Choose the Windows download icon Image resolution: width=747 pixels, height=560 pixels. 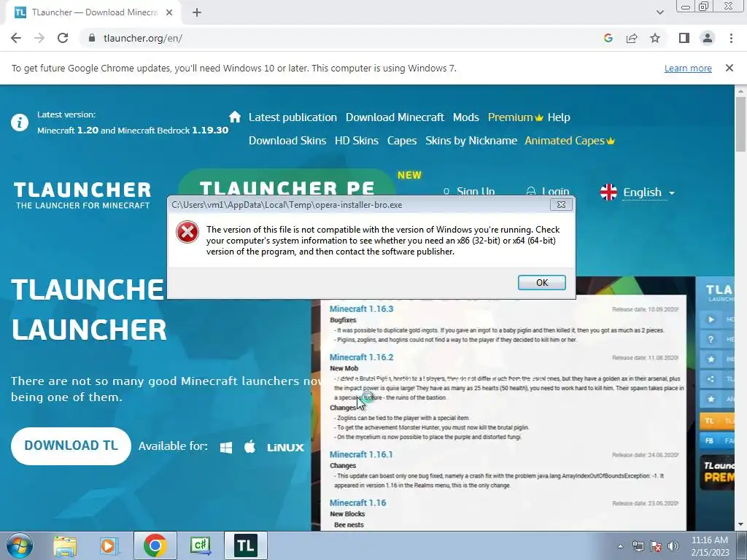(226, 447)
